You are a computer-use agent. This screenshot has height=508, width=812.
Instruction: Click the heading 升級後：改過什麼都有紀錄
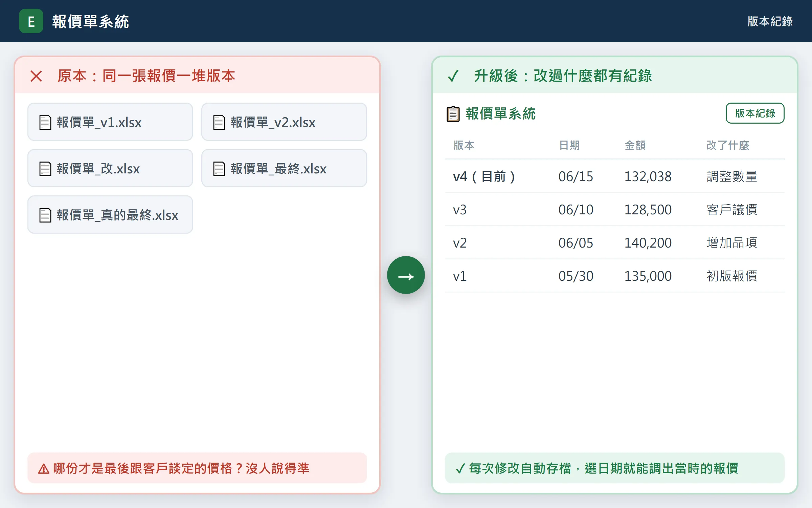[563, 76]
